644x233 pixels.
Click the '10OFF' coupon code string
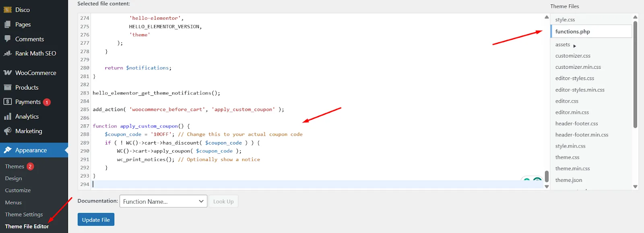(x=163, y=134)
